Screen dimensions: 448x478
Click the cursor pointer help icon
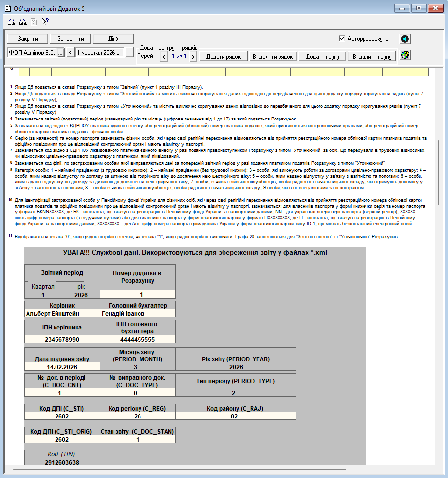(x=45, y=21)
